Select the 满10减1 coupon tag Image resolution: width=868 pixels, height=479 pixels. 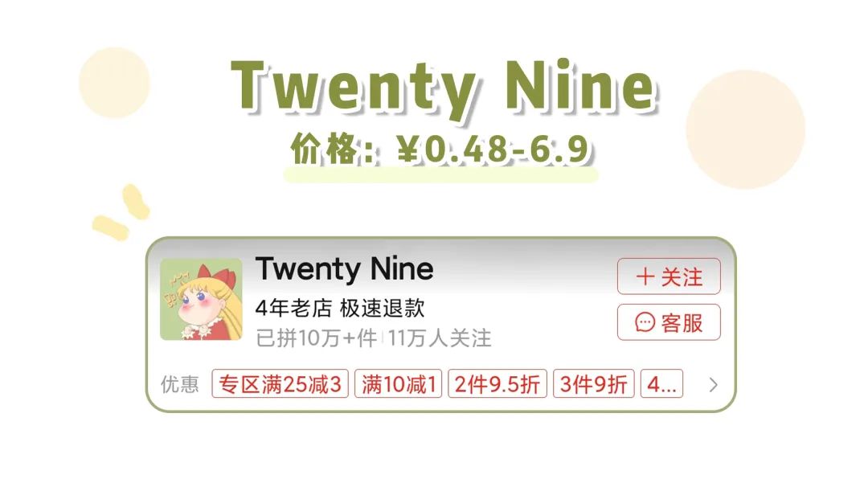[398, 383]
